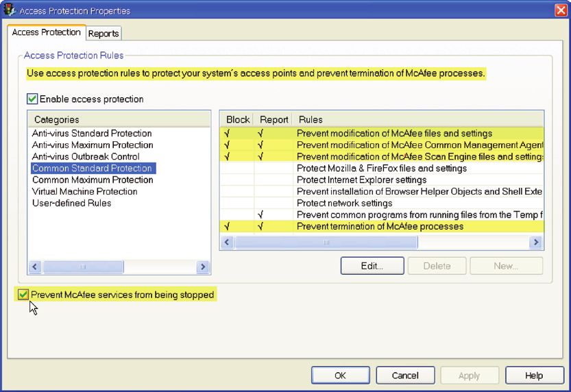Close the Access Protection Properties window

coord(561,10)
